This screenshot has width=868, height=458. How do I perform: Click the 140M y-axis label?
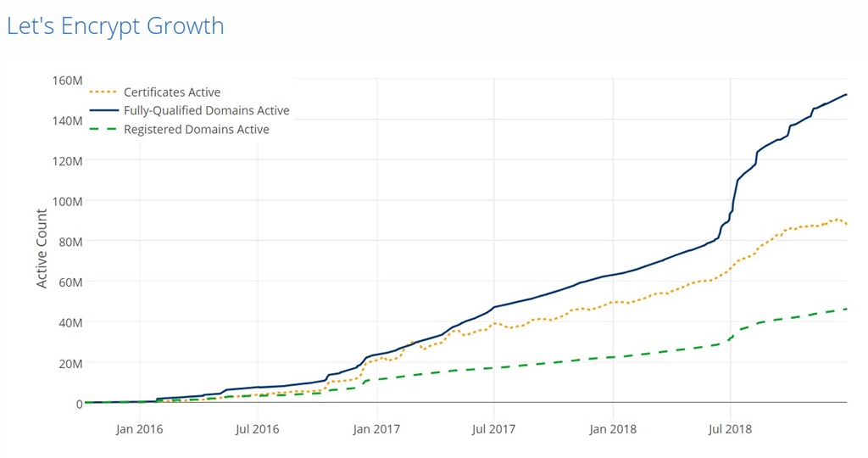[68, 120]
